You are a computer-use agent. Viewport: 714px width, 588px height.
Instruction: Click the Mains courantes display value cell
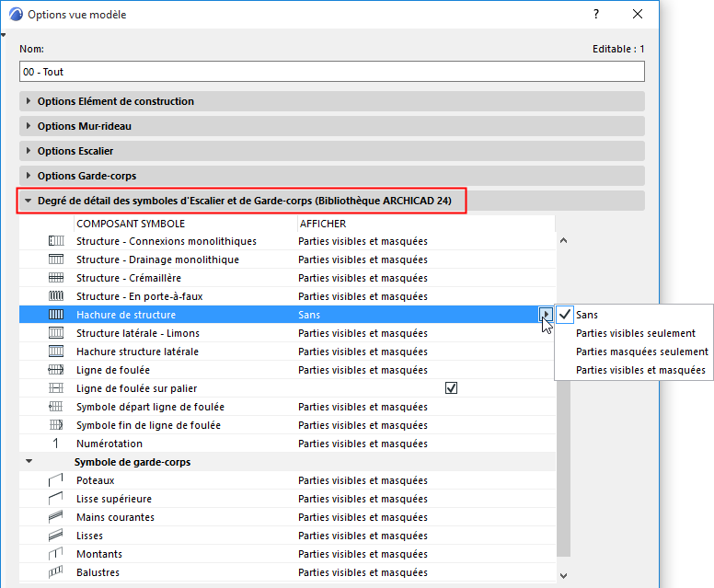(363, 517)
